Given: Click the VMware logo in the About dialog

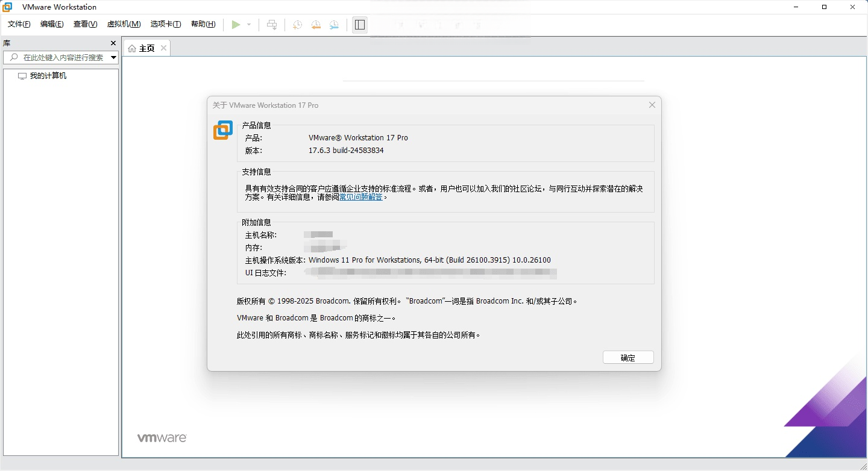Looking at the screenshot, I should coord(223,130).
